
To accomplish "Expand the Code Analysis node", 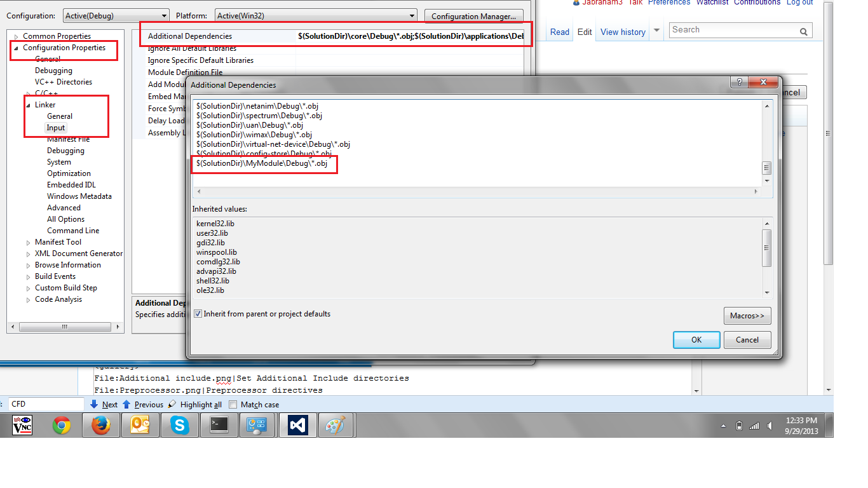I will coord(29,299).
